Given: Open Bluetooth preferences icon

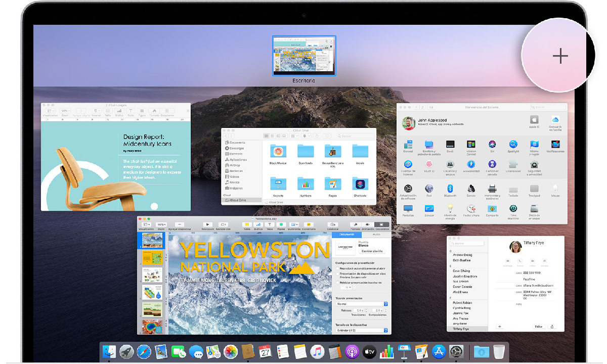Looking at the screenshot, I should coord(450,188).
